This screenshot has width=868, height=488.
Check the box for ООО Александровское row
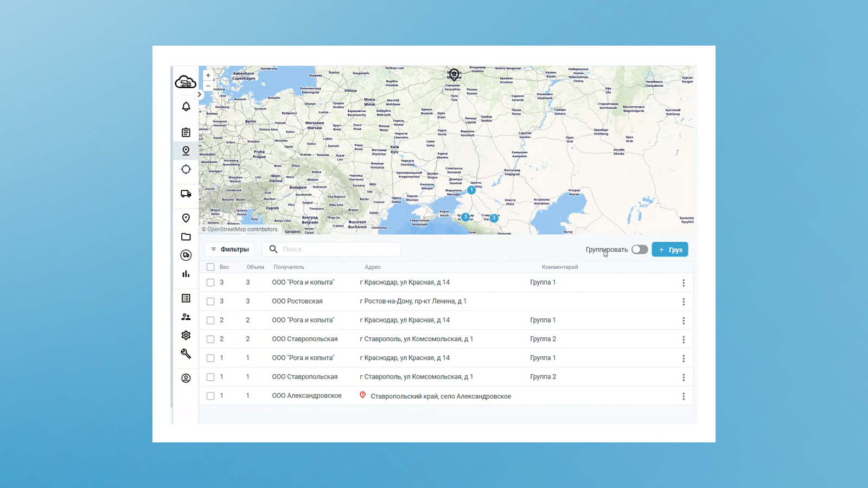pyautogui.click(x=210, y=396)
